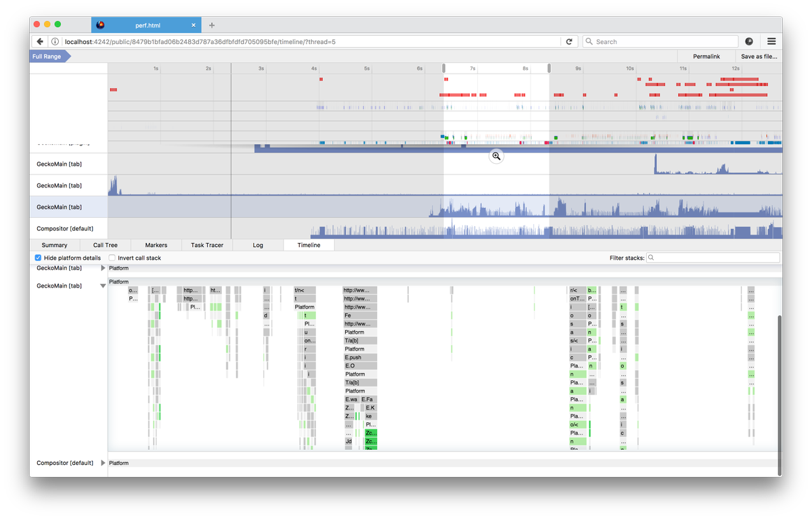This screenshot has width=812, height=519.
Task: Click the Filter stacks magnifier icon
Action: pos(651,258)
